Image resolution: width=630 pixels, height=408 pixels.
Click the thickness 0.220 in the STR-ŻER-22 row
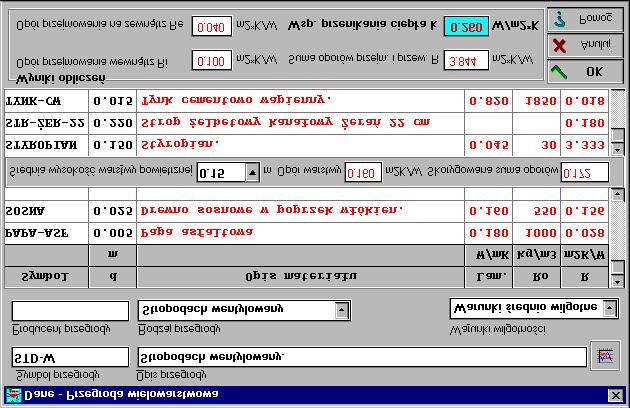pyautogui.click(x=112, y=123)
